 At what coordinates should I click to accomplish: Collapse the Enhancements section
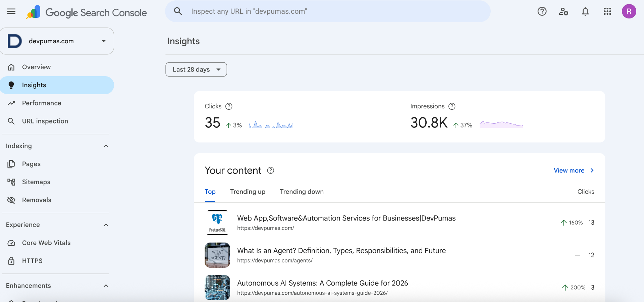(106, 286)
